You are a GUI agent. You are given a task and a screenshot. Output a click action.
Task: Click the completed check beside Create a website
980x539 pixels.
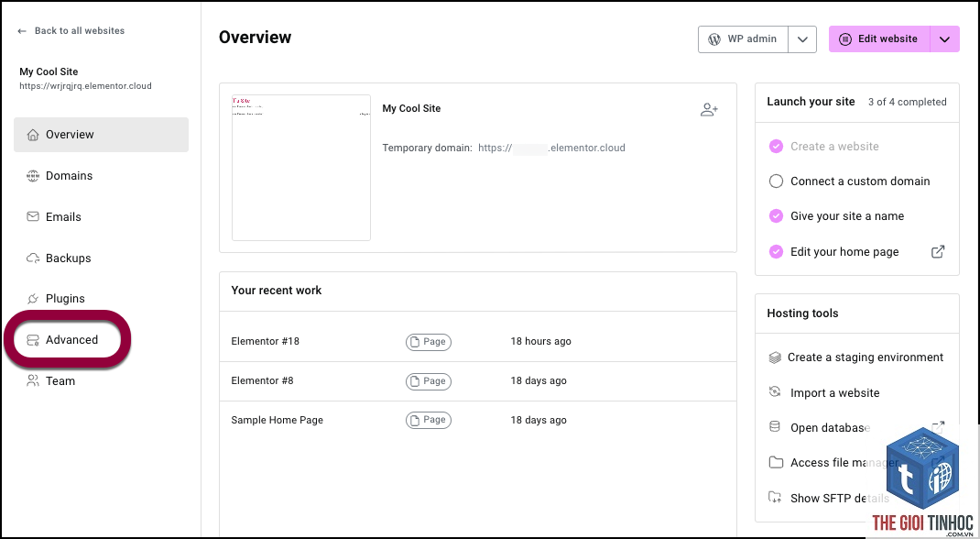(776, 147)
